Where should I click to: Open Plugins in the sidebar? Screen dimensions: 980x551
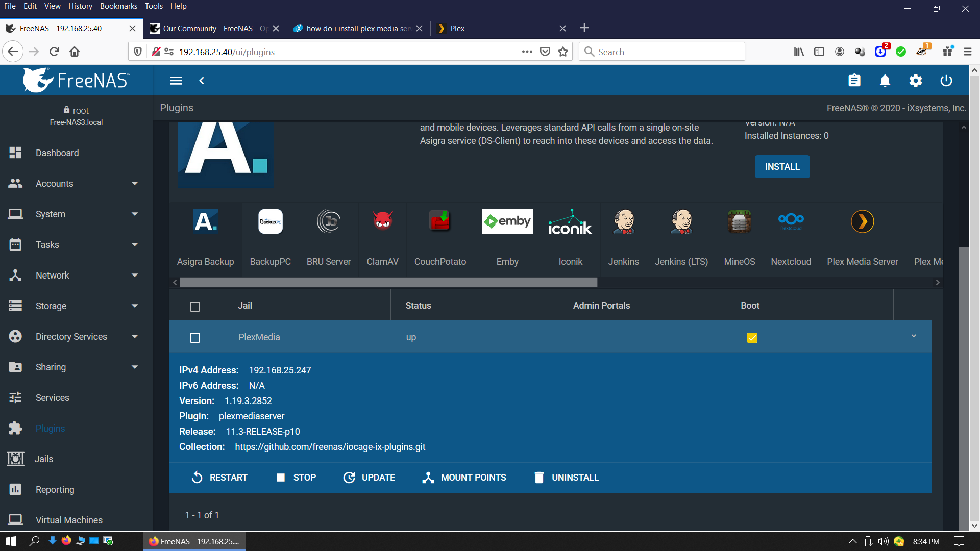pyautogui.click(x=50, y=429)
